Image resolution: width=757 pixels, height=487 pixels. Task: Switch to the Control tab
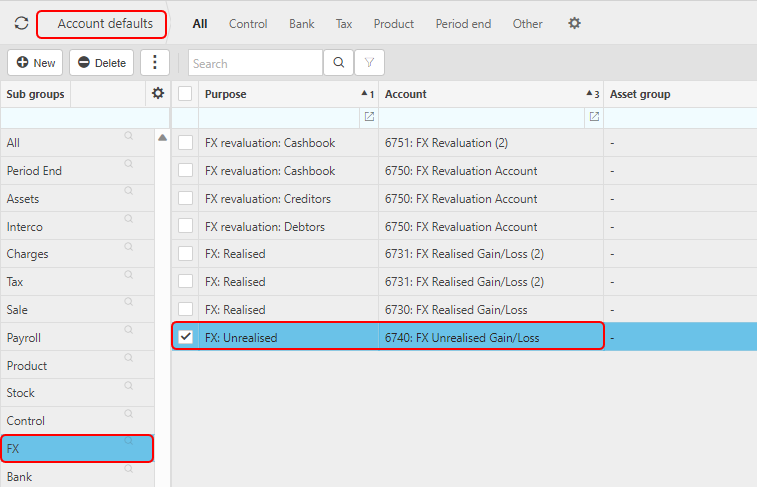[248, 24]
